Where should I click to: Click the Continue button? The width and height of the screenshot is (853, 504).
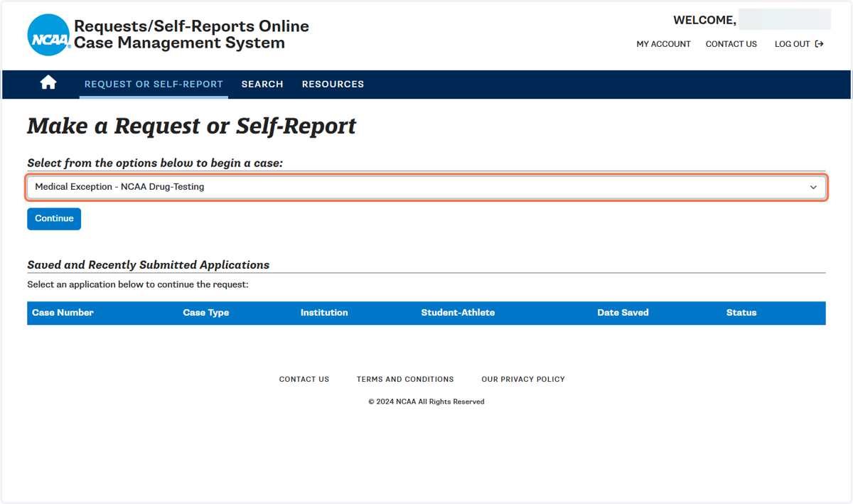tap(54, 219)
